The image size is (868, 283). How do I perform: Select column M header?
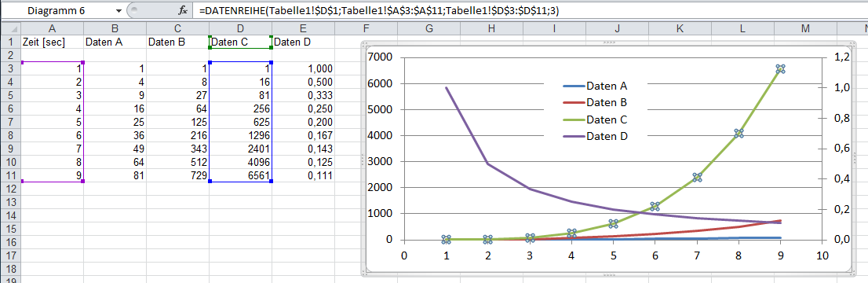pos(805,28)
